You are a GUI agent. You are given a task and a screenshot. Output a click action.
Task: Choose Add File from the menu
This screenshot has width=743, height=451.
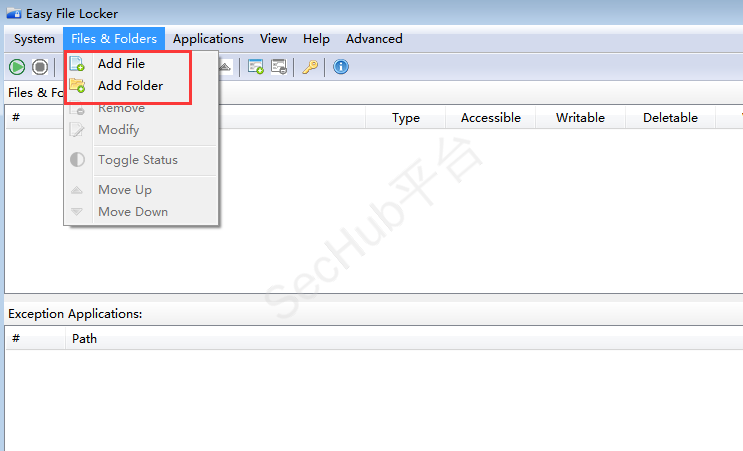[x=141, y=63]
